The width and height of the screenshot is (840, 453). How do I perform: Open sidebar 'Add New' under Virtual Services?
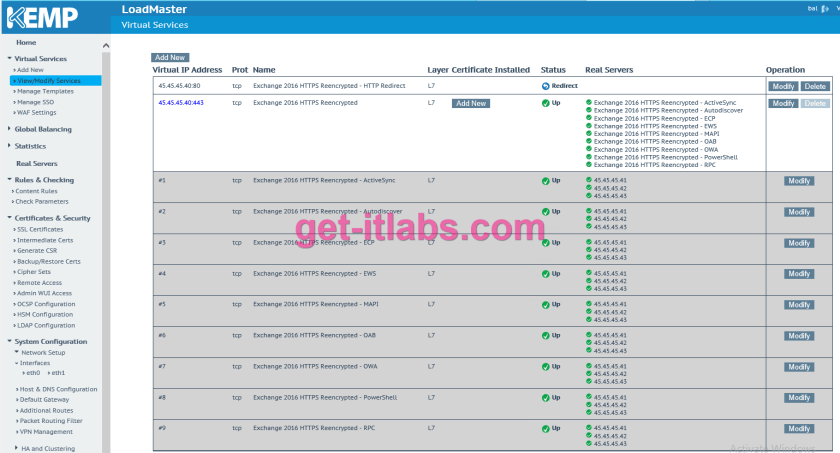pyautogui.click(x=30, y=70)
